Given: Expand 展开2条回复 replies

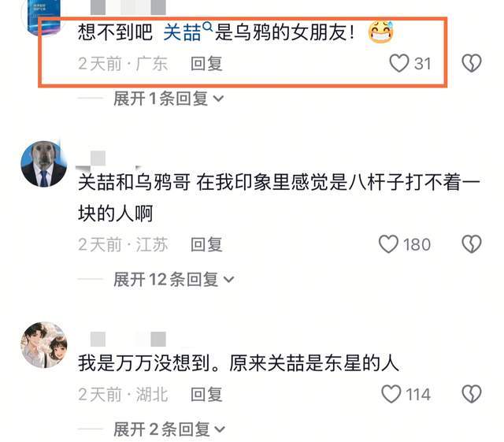Looking at the screenshot, I should coord(169,429).
